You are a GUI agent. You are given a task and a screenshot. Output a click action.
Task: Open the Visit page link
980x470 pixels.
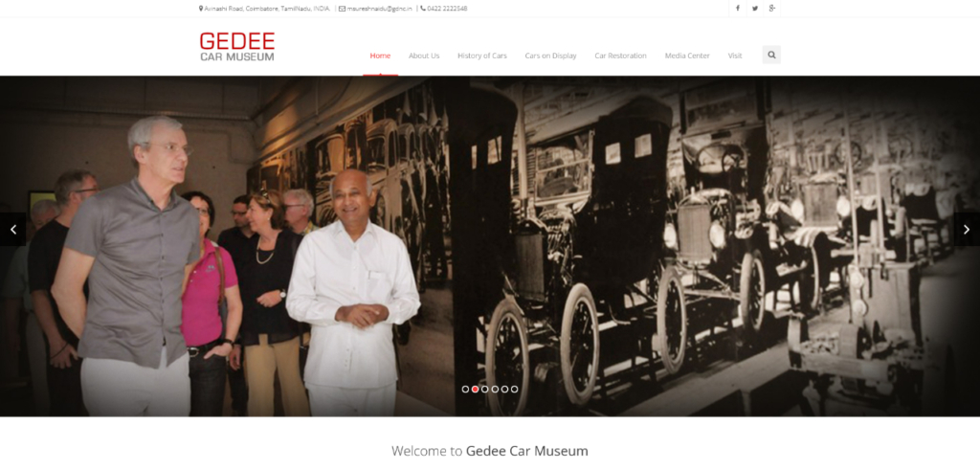click(735, 56)
